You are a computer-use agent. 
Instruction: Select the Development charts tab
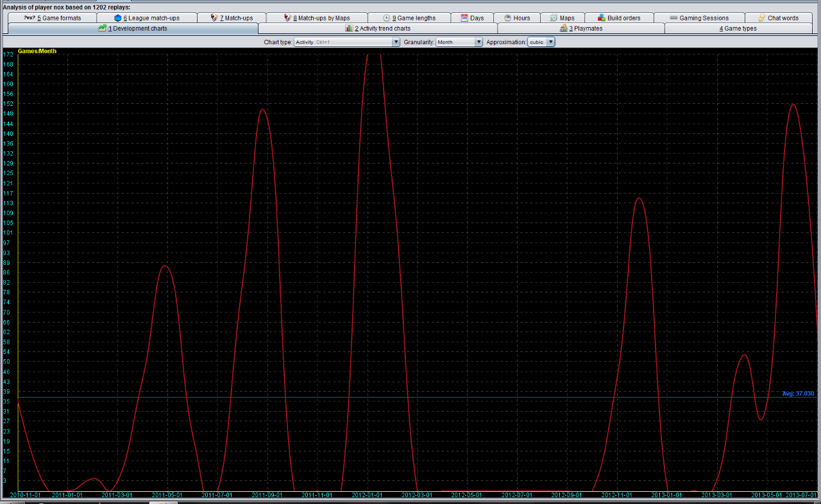click(x=133, y=28)
